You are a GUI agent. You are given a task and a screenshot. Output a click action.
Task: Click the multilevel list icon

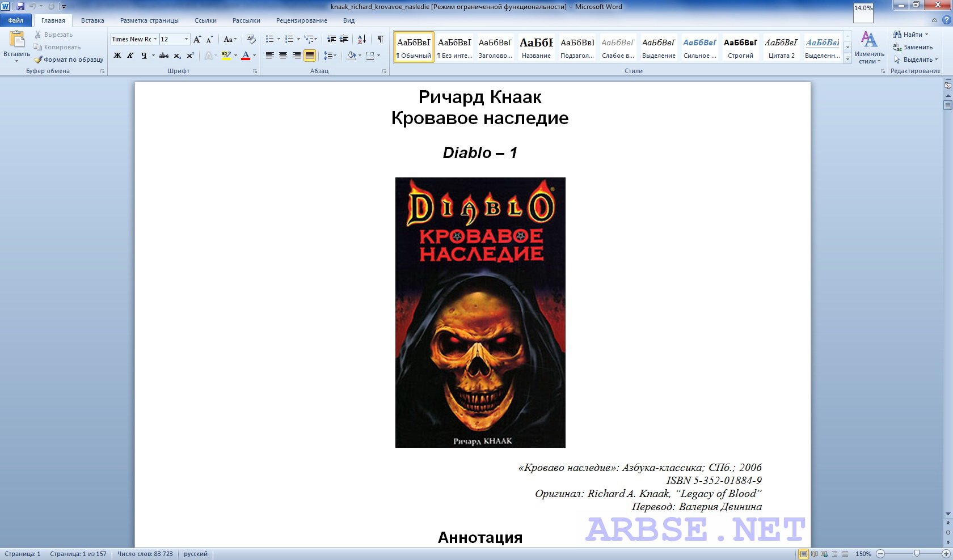click(x=309, y=39)
